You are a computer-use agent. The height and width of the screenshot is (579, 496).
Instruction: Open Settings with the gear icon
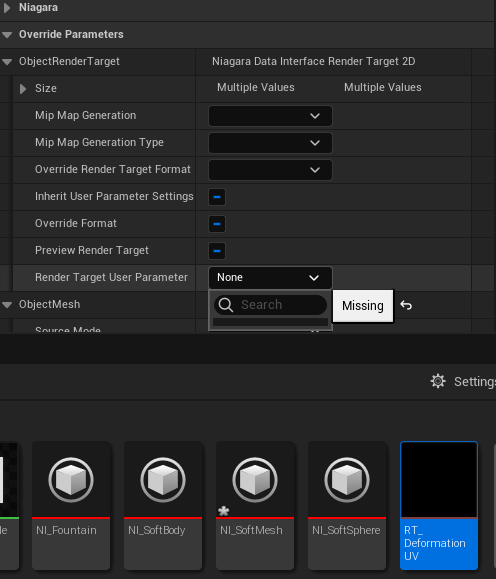coord(438,381)
